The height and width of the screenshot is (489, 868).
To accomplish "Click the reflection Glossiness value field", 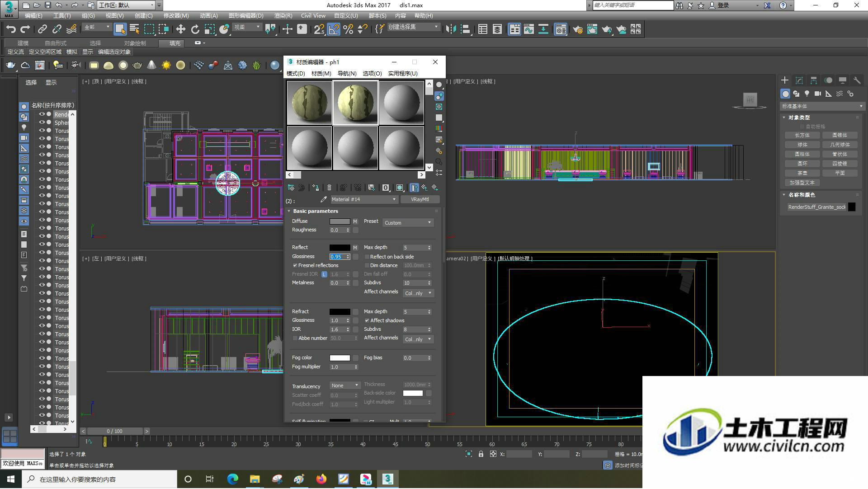I will coord(337,257).
